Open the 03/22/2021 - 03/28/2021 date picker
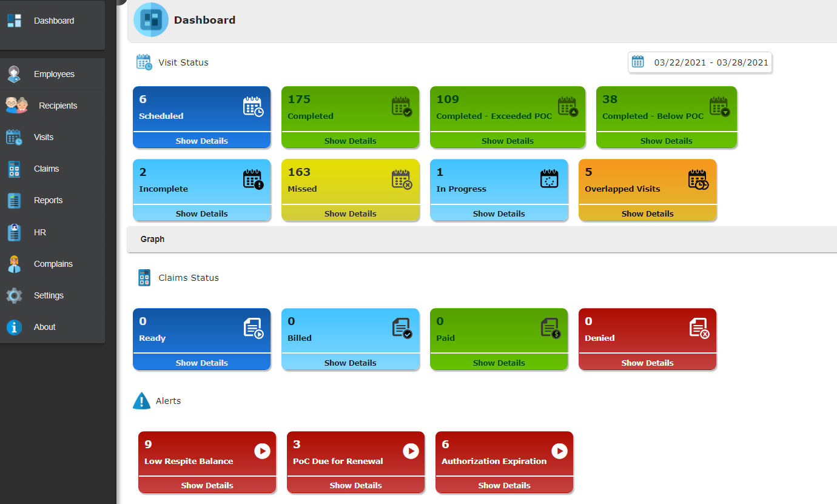Viewport: 837px width, 504px height. 699,62
